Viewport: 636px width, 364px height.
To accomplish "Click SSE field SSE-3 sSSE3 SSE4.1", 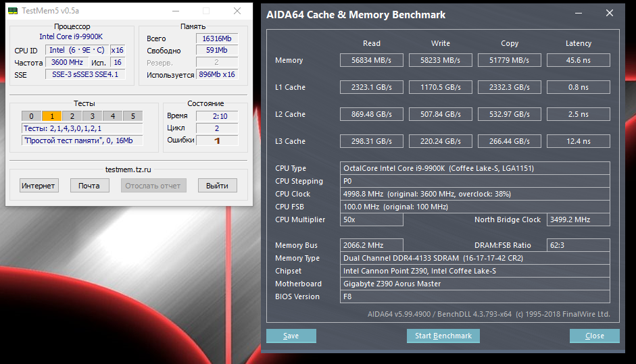I will (x=85, y=74).
